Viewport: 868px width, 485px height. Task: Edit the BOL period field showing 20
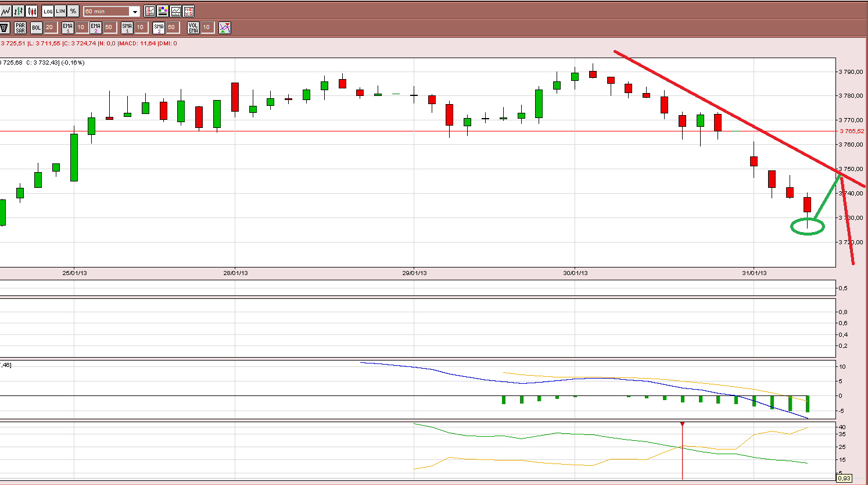tap(51, 27)
